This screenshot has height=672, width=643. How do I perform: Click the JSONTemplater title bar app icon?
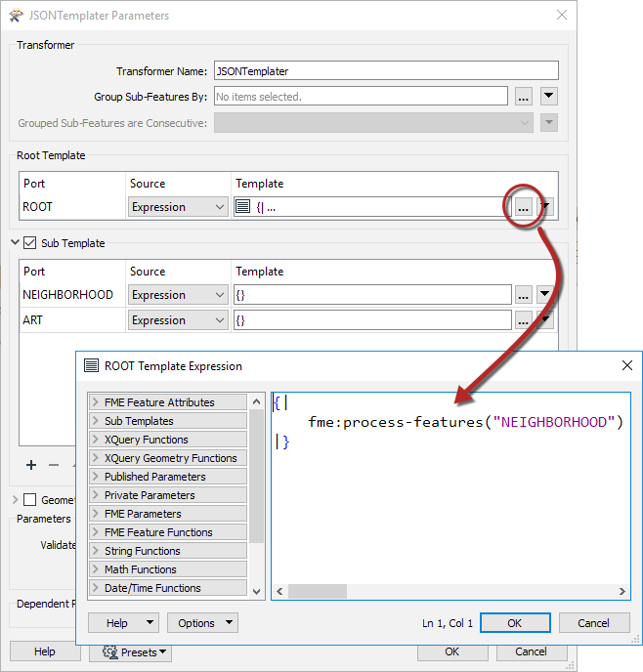(16, 16)
